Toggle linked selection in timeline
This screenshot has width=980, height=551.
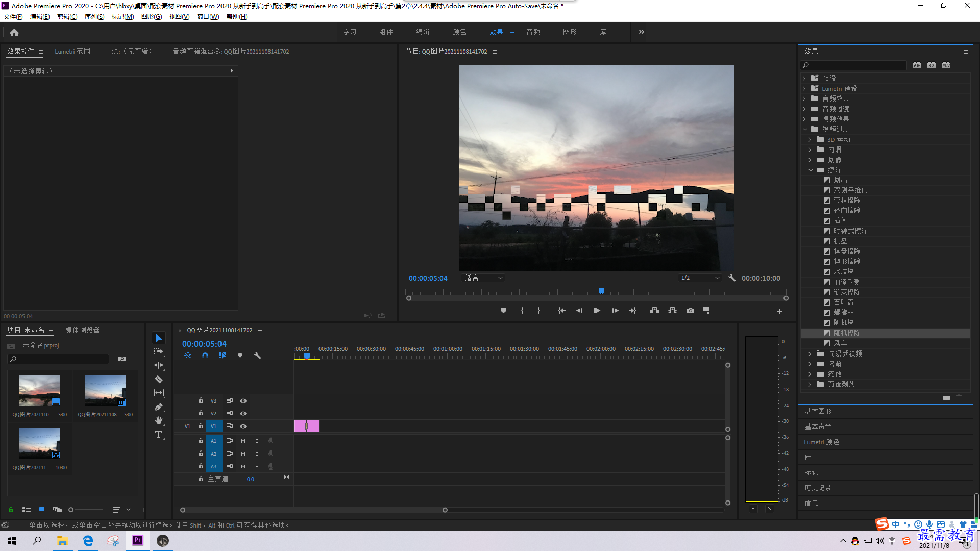(223, 355)
